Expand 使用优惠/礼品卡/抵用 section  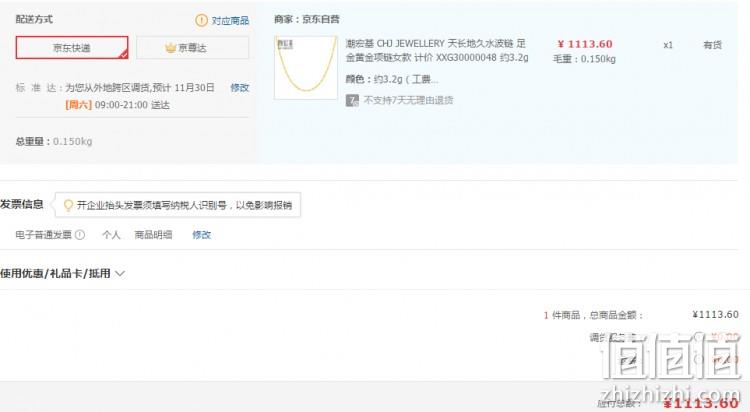(x=62, y=273)
